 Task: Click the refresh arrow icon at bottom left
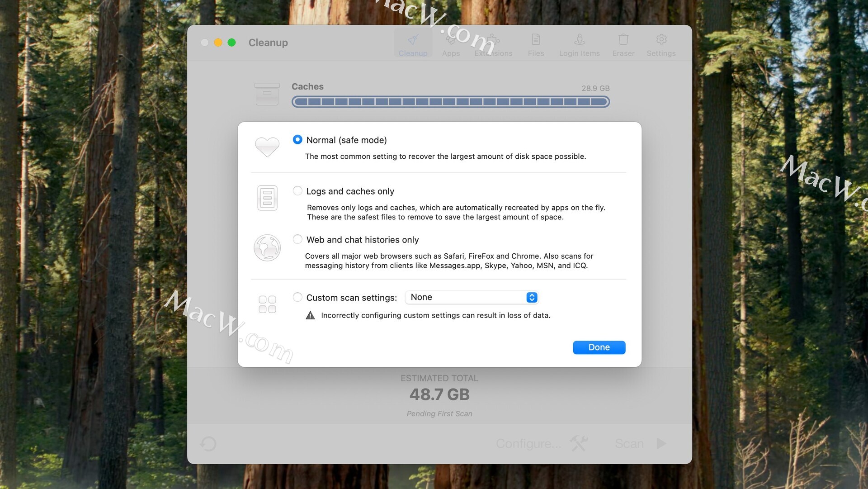click(208, 444)
